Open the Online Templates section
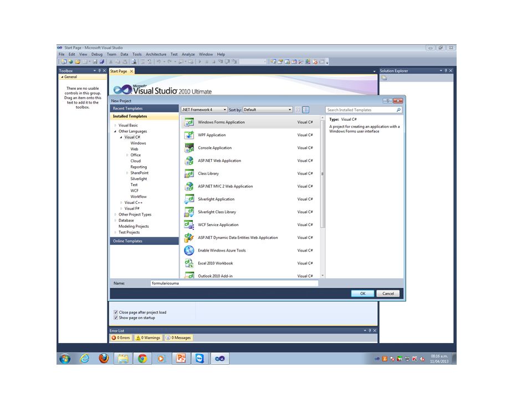 [144, 241]
